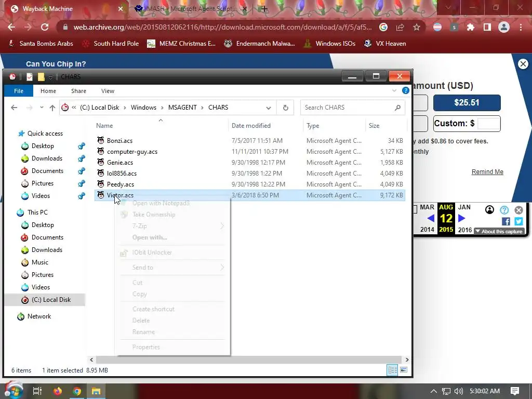This screenshot has height=399, width=532.
Task: Click the horizontal scrollbar in Explorer
Action: tap(249, 360)
